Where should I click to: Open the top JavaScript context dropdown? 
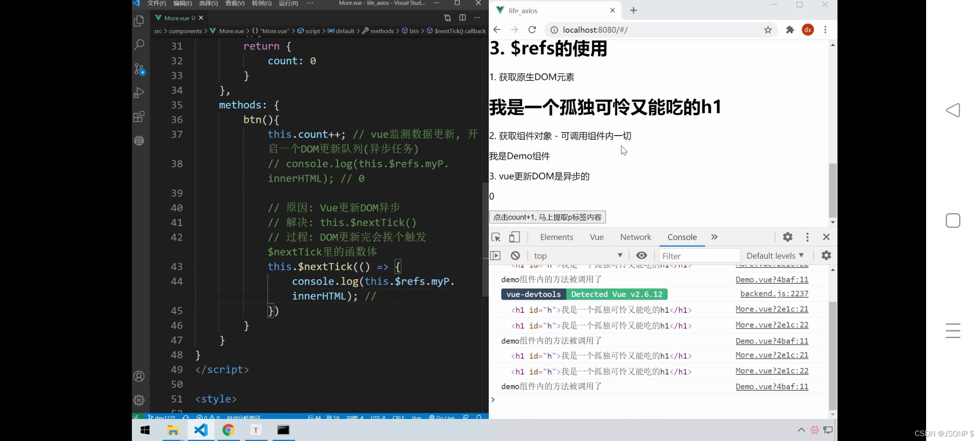[x=578, y=256]
